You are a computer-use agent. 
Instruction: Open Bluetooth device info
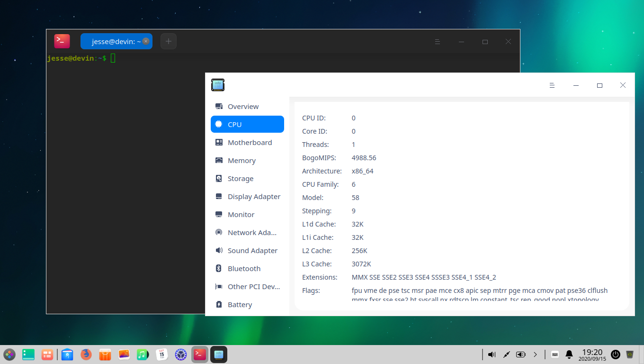[247, 268]
